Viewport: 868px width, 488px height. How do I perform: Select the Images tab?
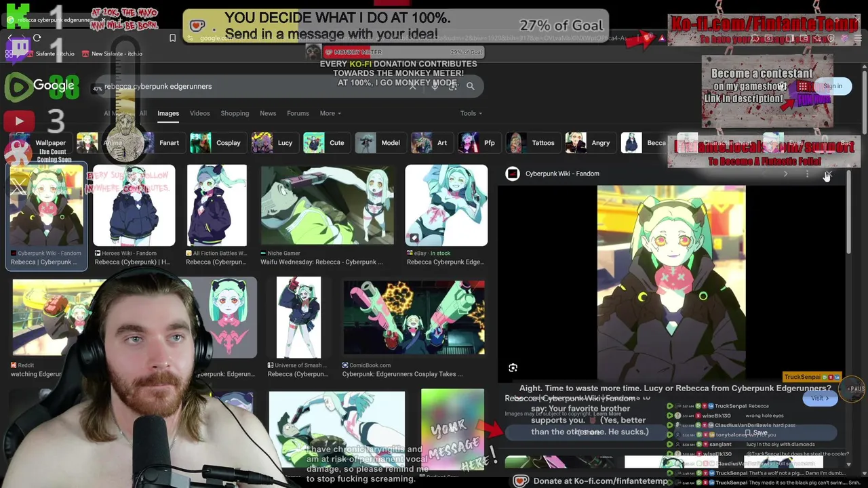[168, 113]
